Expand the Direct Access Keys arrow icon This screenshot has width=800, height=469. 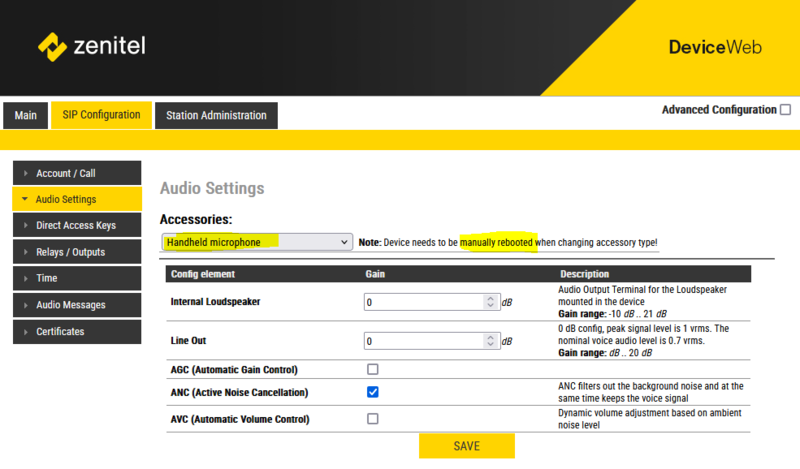pos(26,226)
